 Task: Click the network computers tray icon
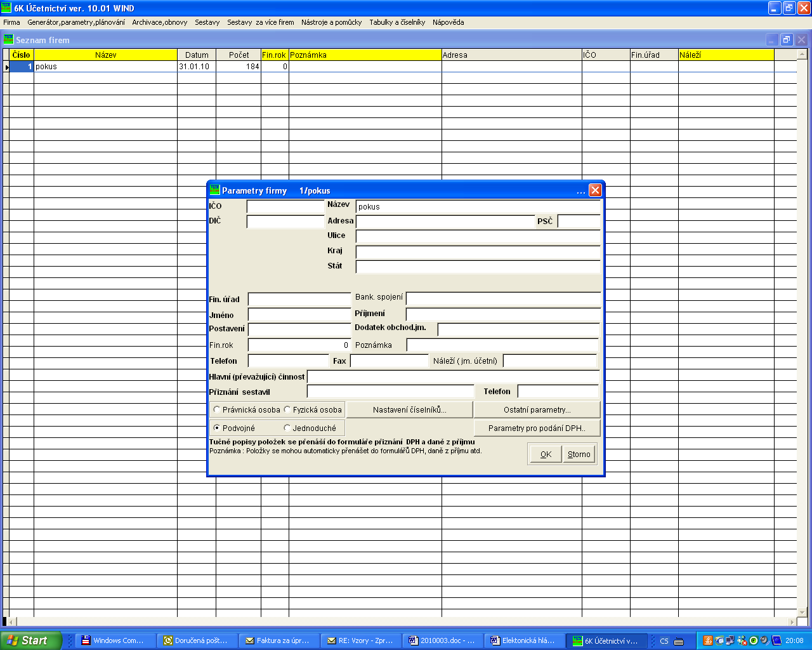pos(730,640)
